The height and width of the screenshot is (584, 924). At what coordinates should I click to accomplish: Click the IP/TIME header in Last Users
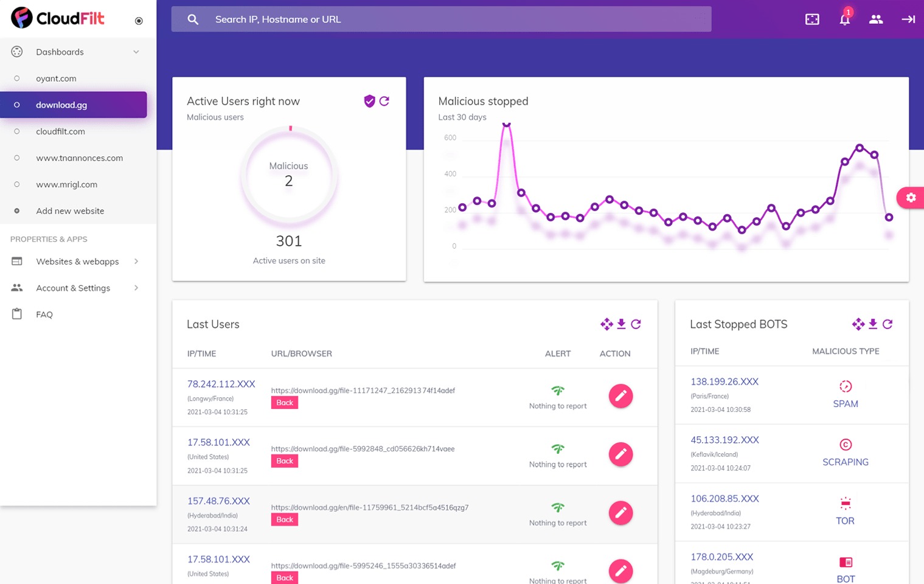[201, 353]
